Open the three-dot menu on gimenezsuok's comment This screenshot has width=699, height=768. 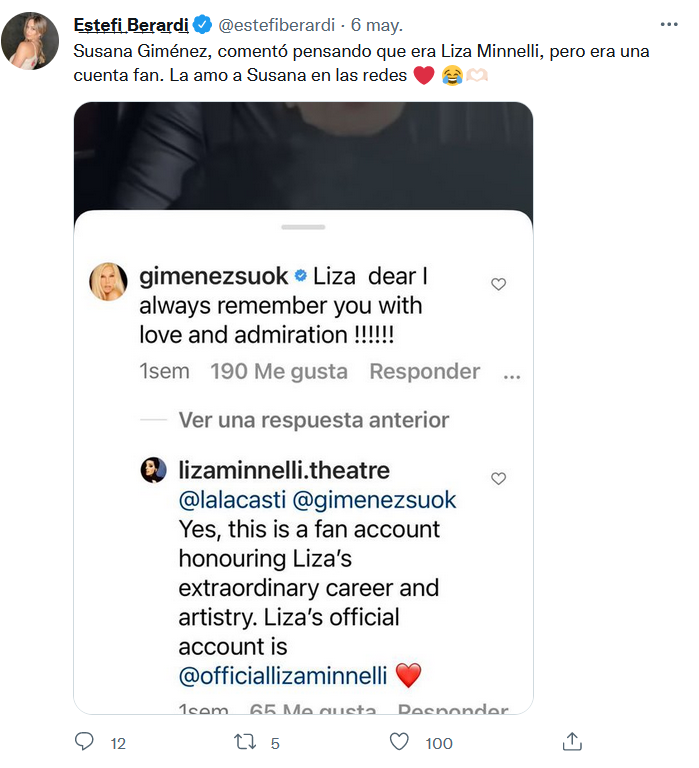512,376
